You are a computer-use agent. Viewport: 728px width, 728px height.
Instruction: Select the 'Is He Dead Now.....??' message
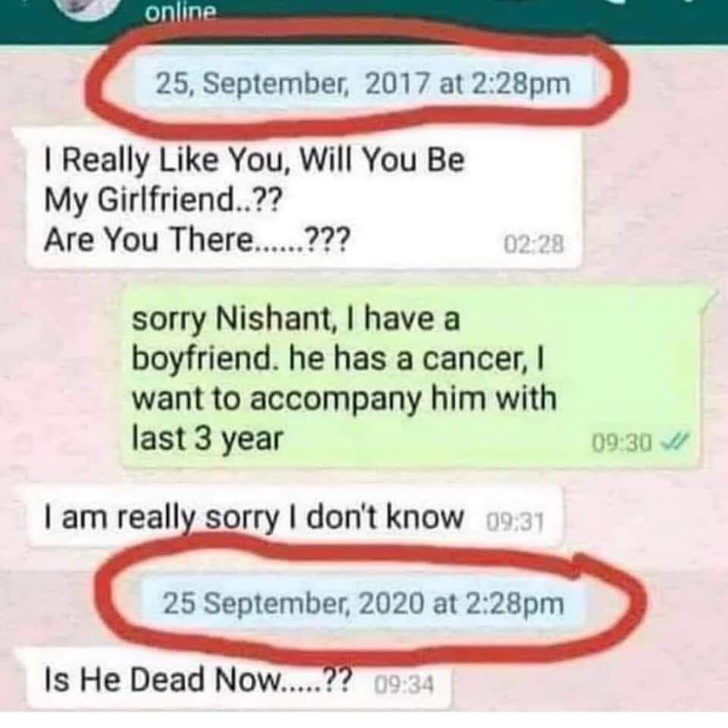[x=239, y=679]
